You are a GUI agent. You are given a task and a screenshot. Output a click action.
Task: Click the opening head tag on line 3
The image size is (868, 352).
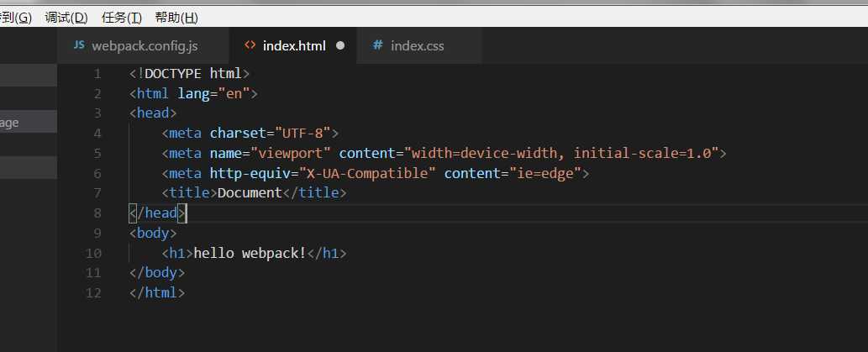(153, 113)
